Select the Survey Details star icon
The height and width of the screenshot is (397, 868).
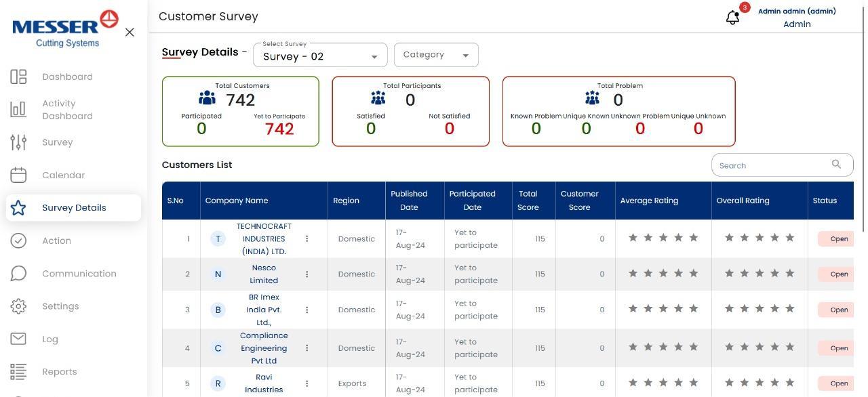[x=18, y=208]
